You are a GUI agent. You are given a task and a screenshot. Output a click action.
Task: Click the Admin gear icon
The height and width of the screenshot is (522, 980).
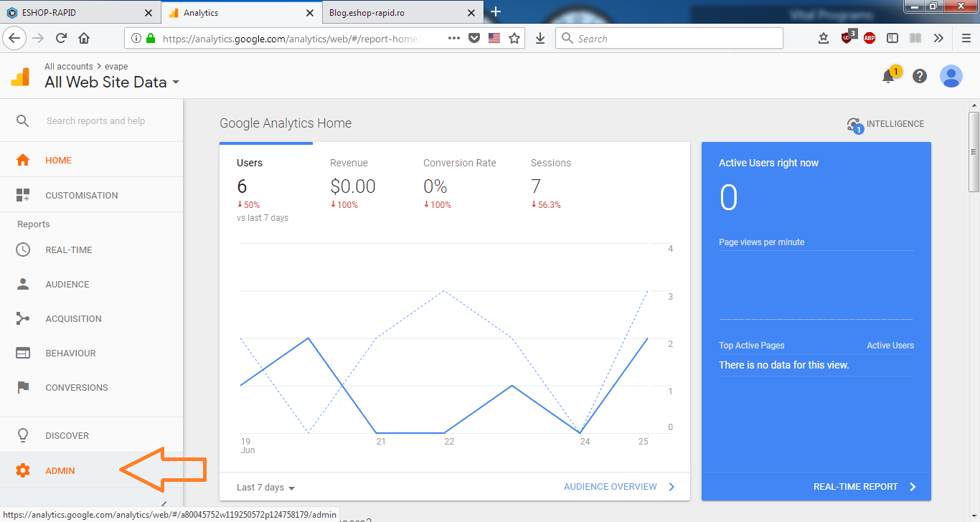(23, 470)
